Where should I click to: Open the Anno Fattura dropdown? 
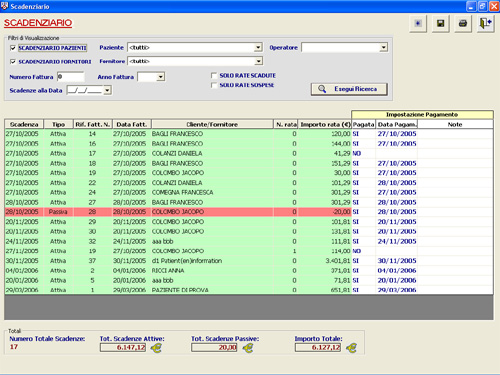[x=161, y=77]
